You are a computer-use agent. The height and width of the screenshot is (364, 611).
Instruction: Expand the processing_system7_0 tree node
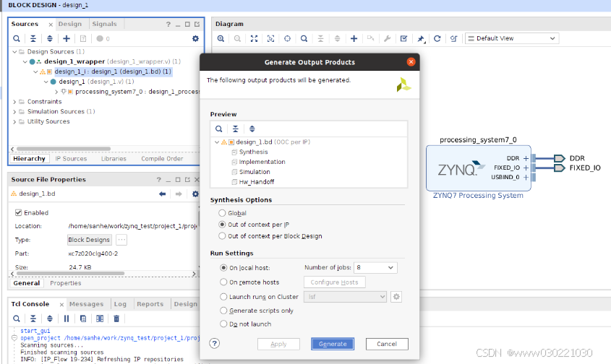[56, 92]
